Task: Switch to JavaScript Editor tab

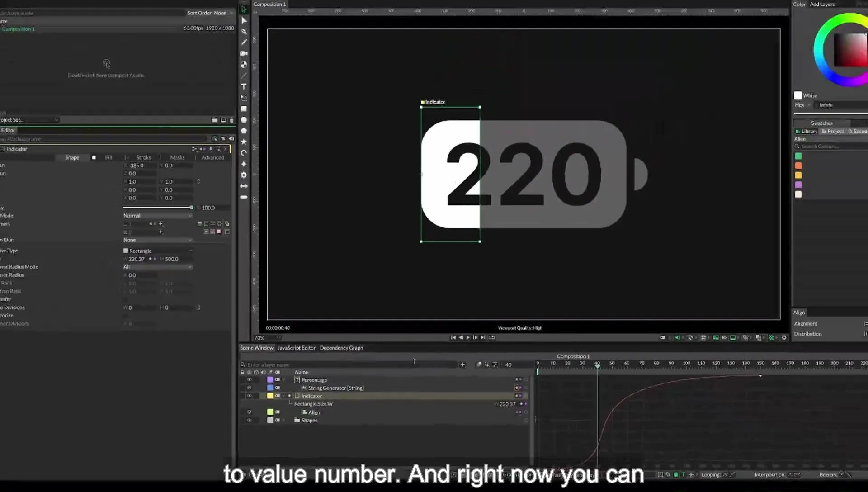Action: [296, 348]
